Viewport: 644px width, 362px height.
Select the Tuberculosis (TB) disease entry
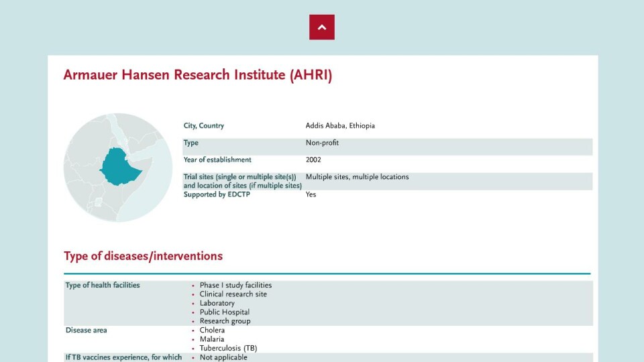pyautogui.click(x=228, y=349)
